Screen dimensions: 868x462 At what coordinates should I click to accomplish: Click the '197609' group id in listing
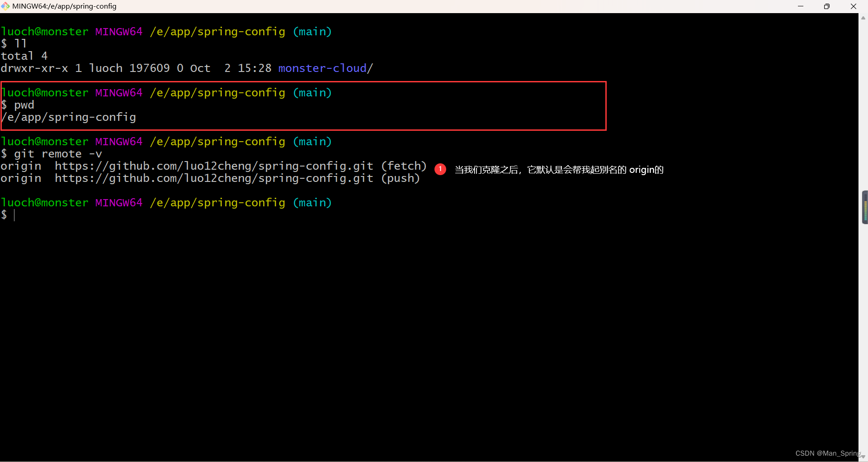[x=150, y=68]
